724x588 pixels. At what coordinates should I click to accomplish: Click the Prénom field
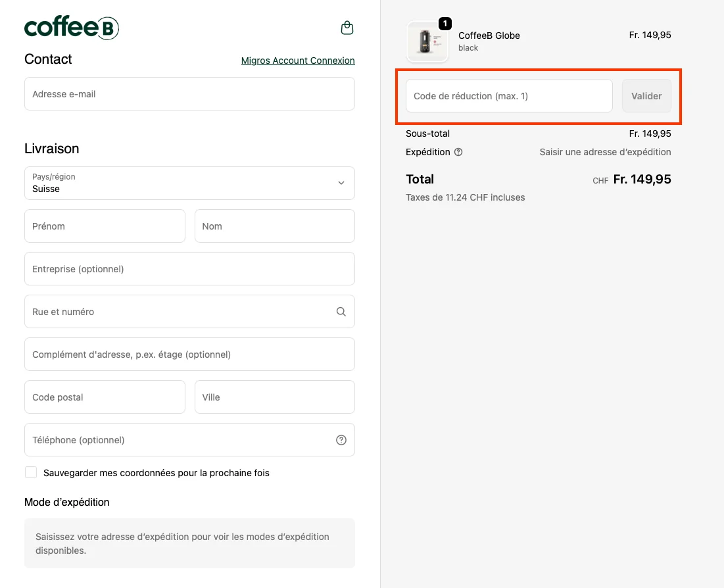(x=105, y=226)
